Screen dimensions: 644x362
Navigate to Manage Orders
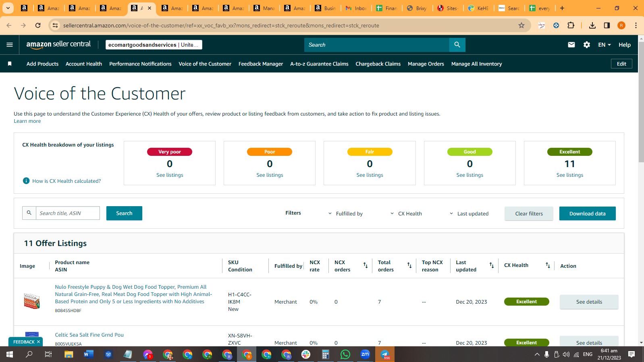(x=426, y=64)
